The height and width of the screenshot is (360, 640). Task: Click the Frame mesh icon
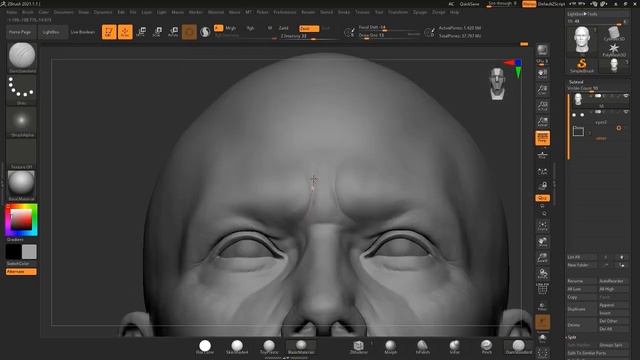[542, 226]
